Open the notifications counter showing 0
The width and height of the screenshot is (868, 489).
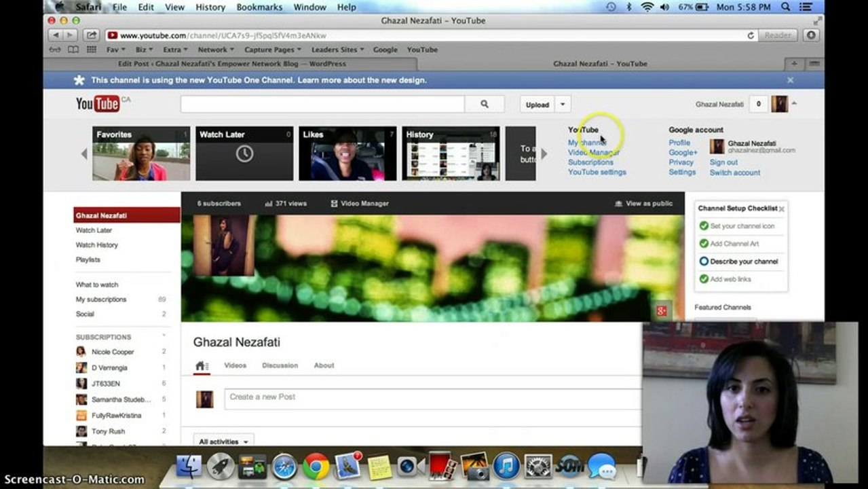pos(758,104)
